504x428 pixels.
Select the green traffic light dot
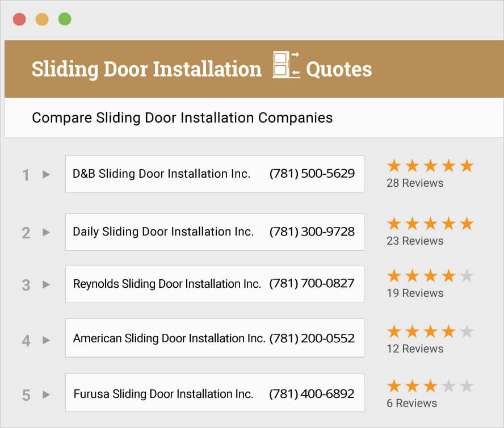tap(64, 19)
